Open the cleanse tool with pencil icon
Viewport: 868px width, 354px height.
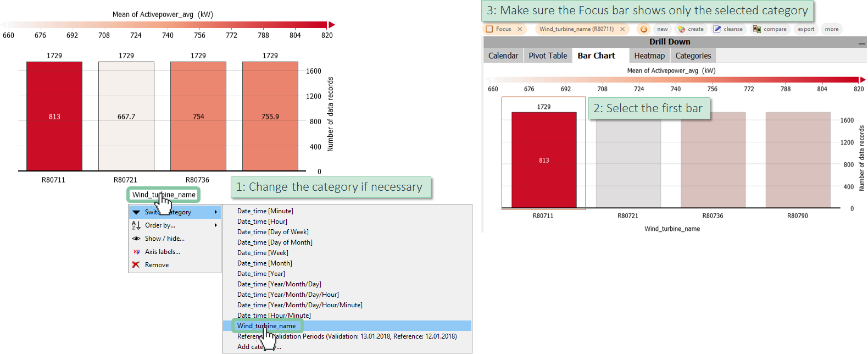tap(728, 29)
